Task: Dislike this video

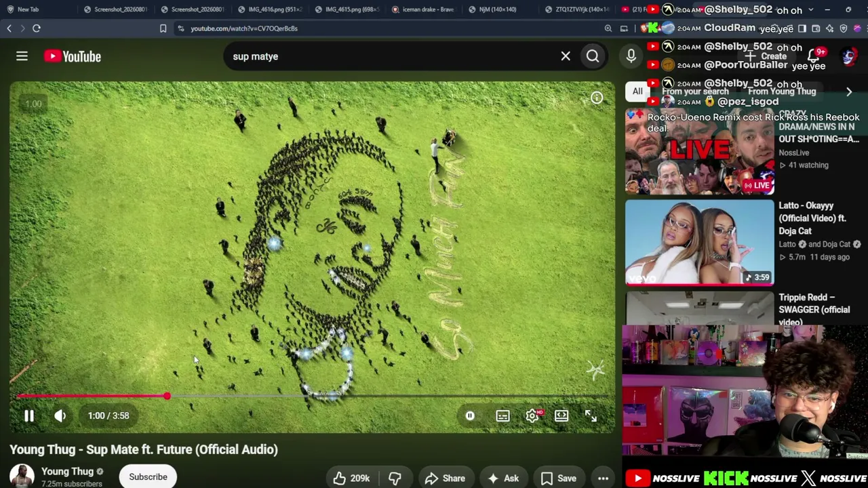Action: [x=395, y=478]
